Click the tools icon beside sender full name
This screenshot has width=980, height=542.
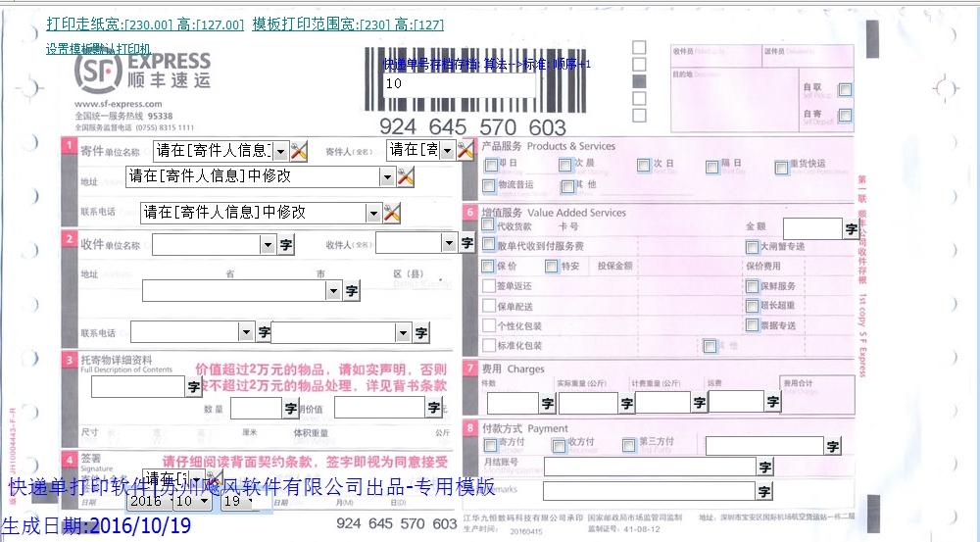coord(465,150)
